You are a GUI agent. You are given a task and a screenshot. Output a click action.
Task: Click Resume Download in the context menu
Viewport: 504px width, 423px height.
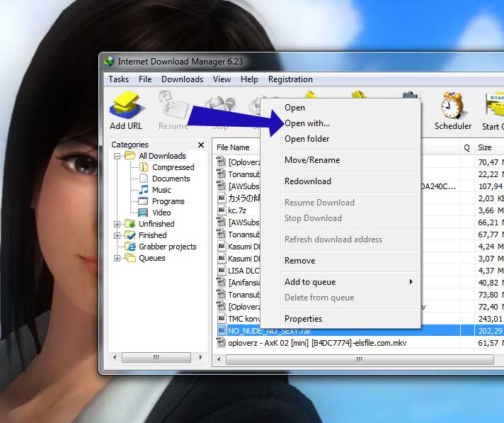(x=340, y=203)
